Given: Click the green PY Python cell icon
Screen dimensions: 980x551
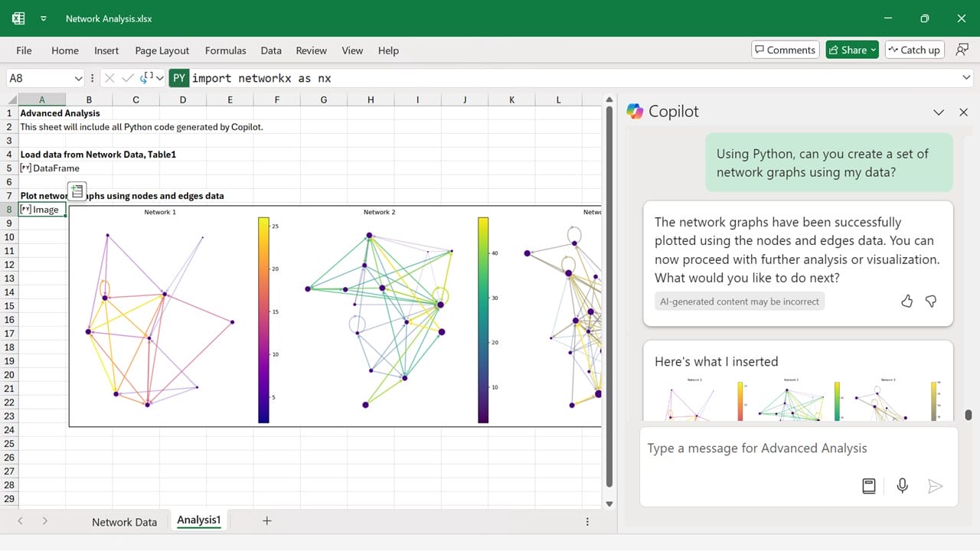Looking at the screenshot, I should coord(178,77).
